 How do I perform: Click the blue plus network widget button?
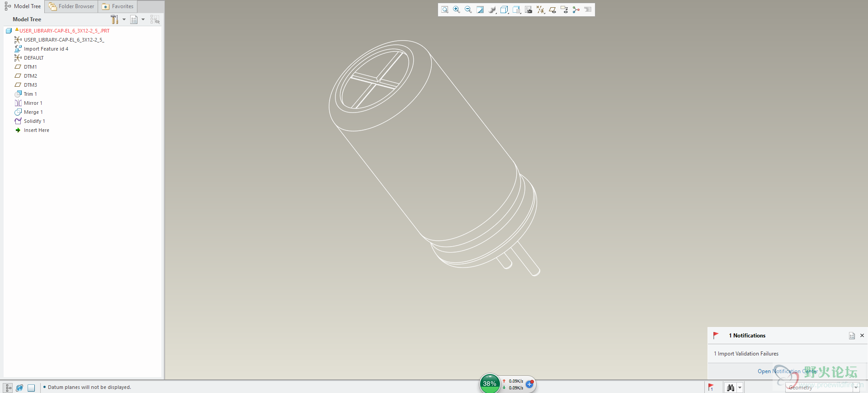[530, 384]
